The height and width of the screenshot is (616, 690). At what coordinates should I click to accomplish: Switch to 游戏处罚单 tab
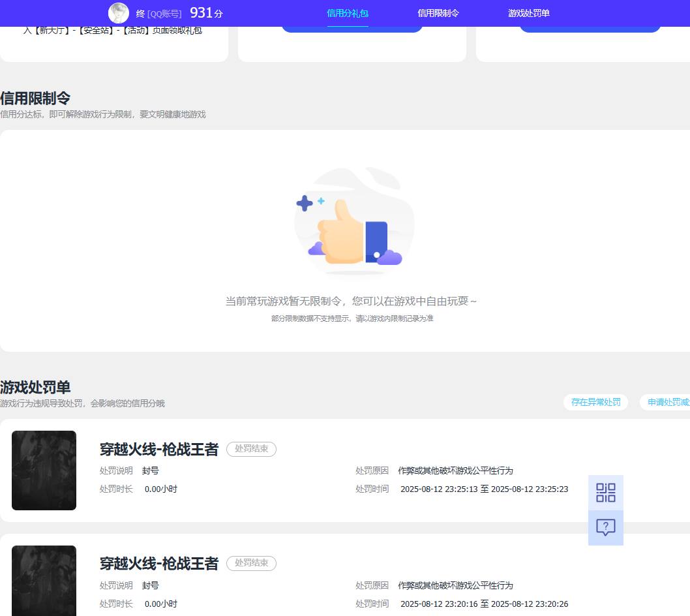click(x=529, y=13)
